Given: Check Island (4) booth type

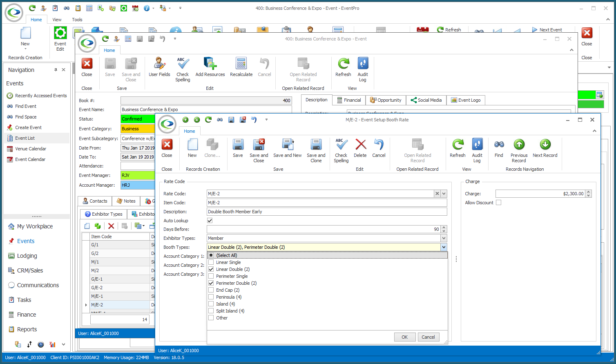Looking at the screenshot, I should click(211, 304).
